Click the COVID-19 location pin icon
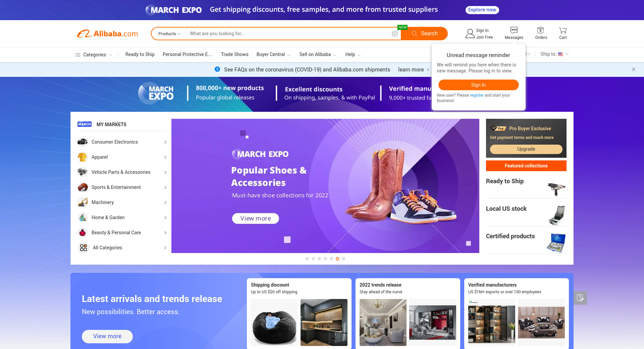Viewport: 644px width, 349px height. click(217, 69)
